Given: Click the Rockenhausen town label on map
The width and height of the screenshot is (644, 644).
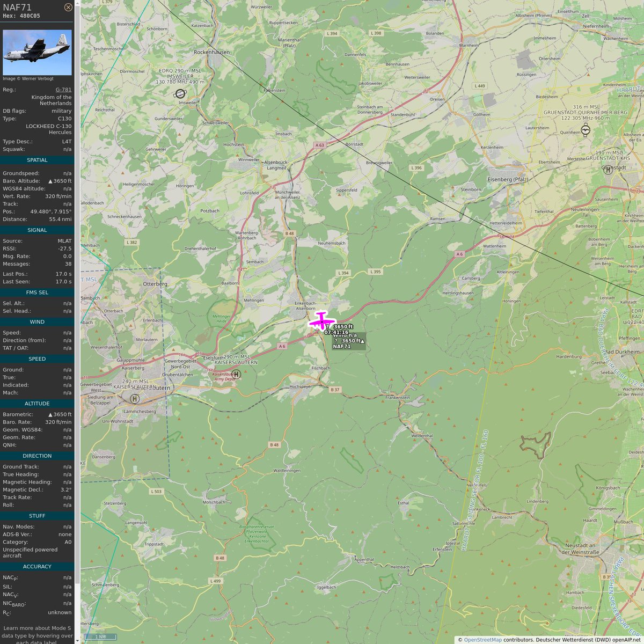Looking at the screenshot, I should [211, 52].
